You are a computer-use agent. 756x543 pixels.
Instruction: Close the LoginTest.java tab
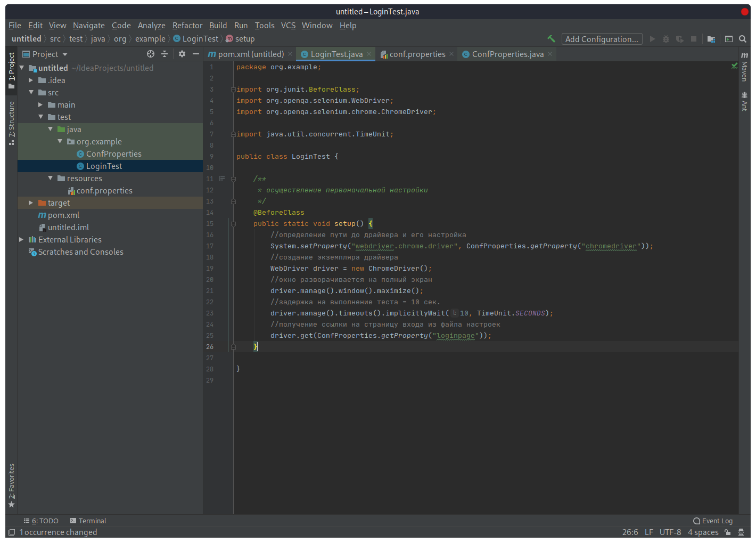(369, 54)
